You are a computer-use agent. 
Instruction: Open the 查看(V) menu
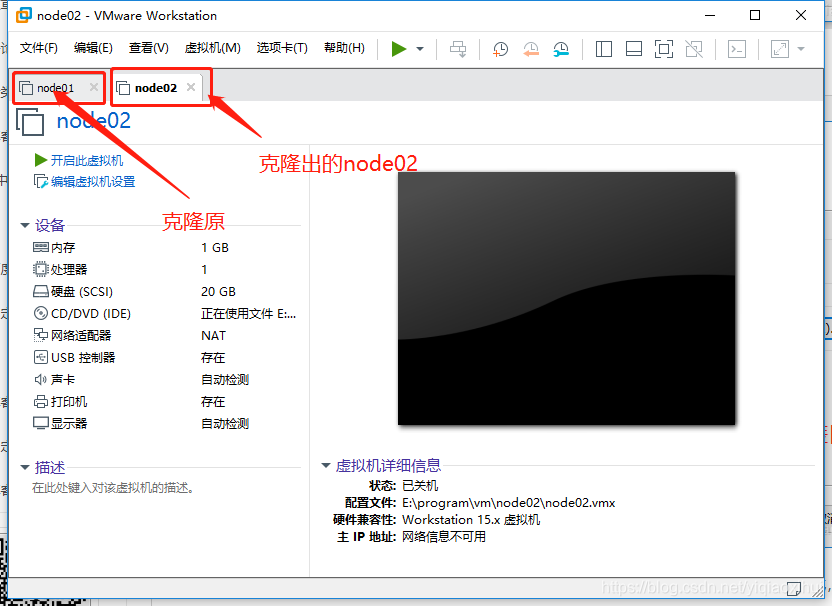[x=149, y=48]
